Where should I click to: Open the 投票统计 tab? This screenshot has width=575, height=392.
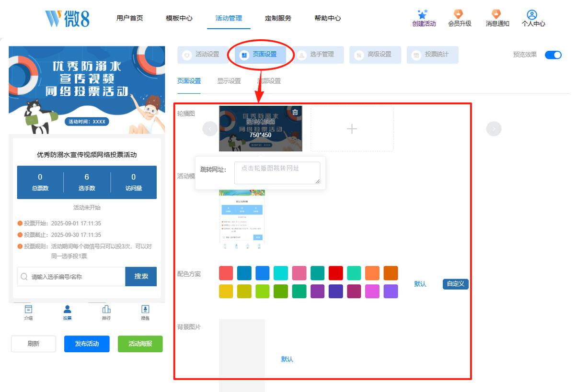[x=432, y=55]
